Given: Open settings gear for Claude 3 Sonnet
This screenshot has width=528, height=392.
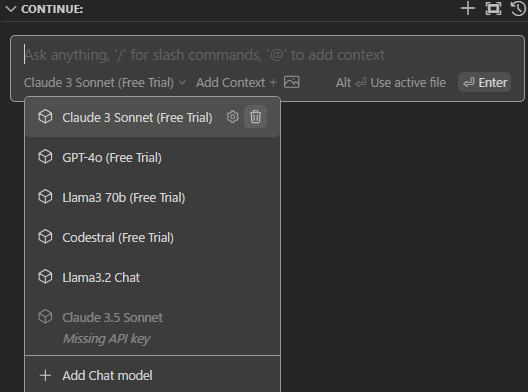Looking at the screenshot, I should coord(232,117).
